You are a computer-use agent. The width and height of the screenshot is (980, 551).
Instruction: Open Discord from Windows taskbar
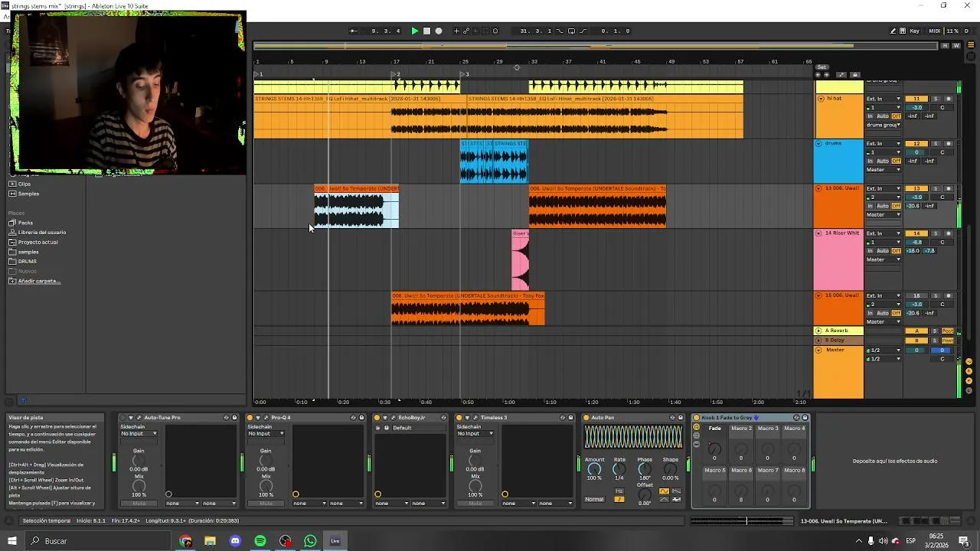pyautogui.click(x=235, y=541)
